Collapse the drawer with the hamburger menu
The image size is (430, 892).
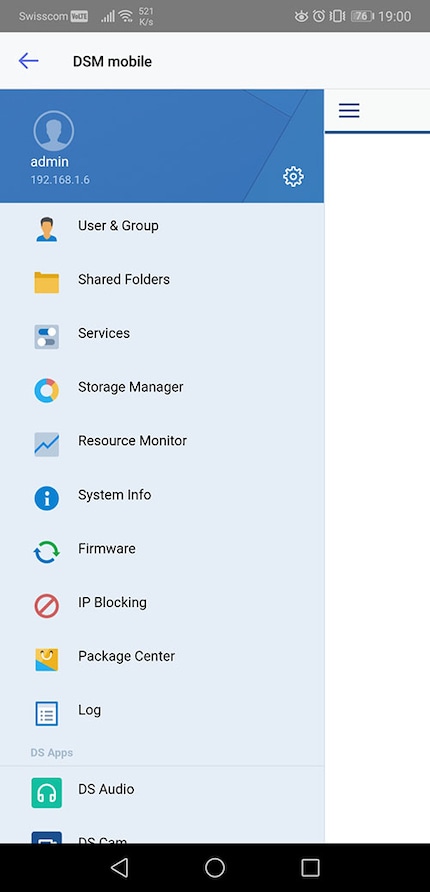349,110
